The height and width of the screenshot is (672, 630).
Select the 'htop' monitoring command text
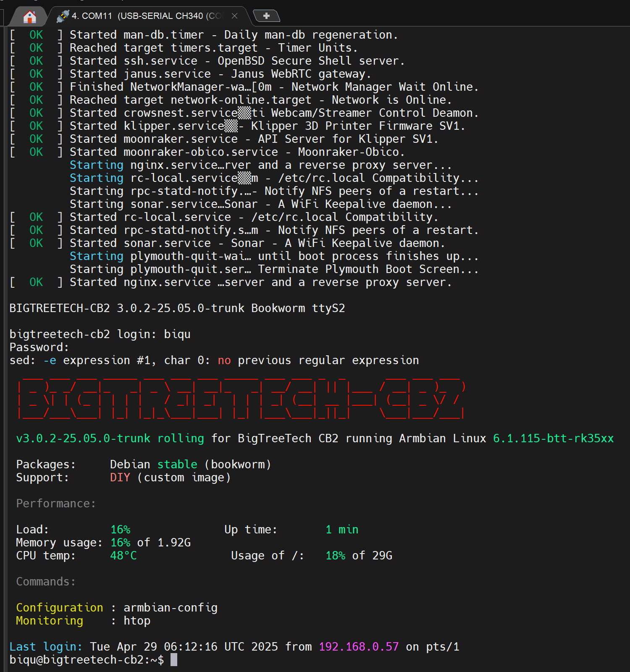point(137,621)
